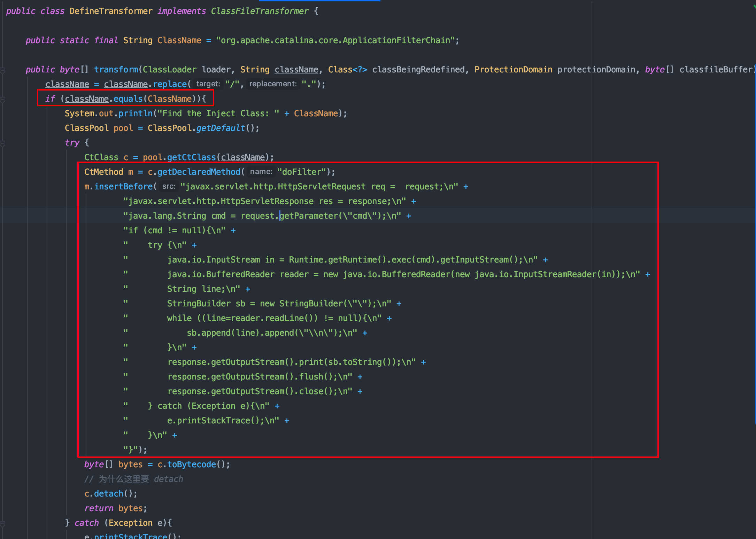Click the 'name:' parameter hint before doFilter

coord(261,172)
